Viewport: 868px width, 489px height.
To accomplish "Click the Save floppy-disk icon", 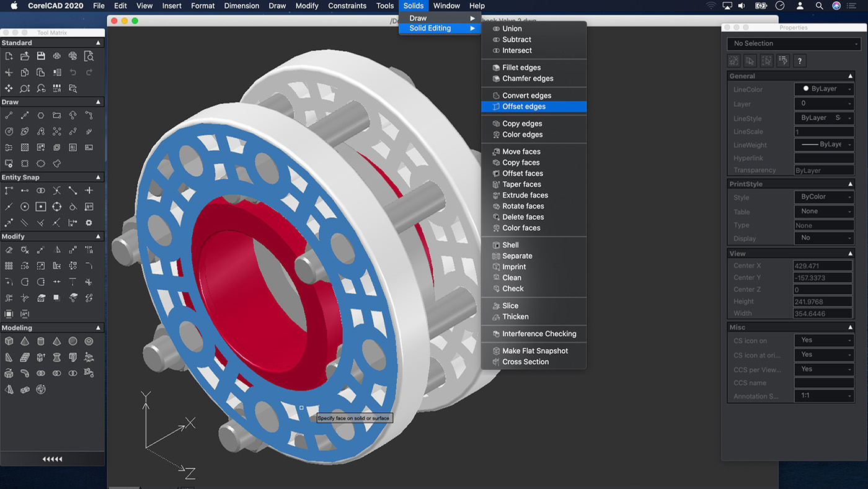I will tap(41, 56).
